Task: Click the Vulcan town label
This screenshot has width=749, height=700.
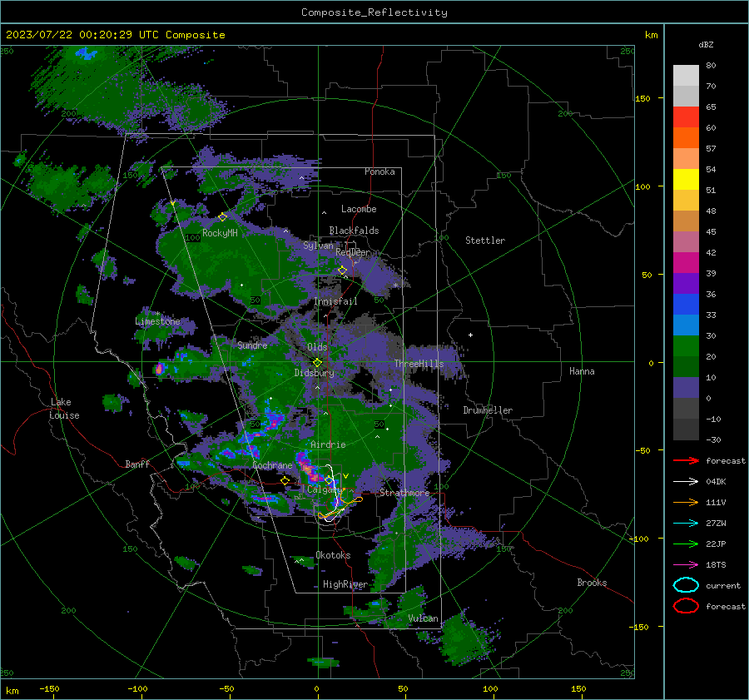Action: pyautogui.click(x=424, y=618)
